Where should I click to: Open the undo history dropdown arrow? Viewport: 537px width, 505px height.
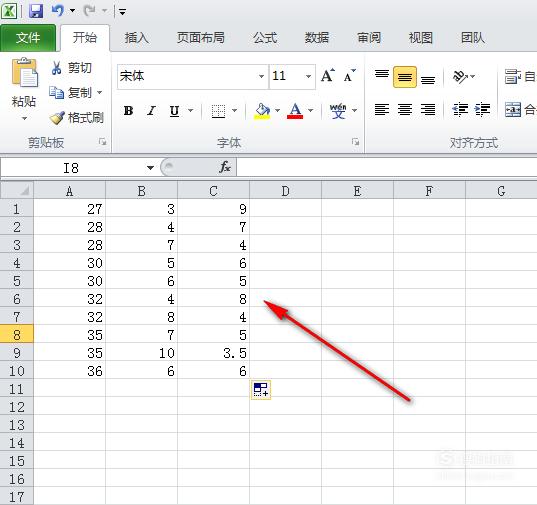tap(72, 11)
